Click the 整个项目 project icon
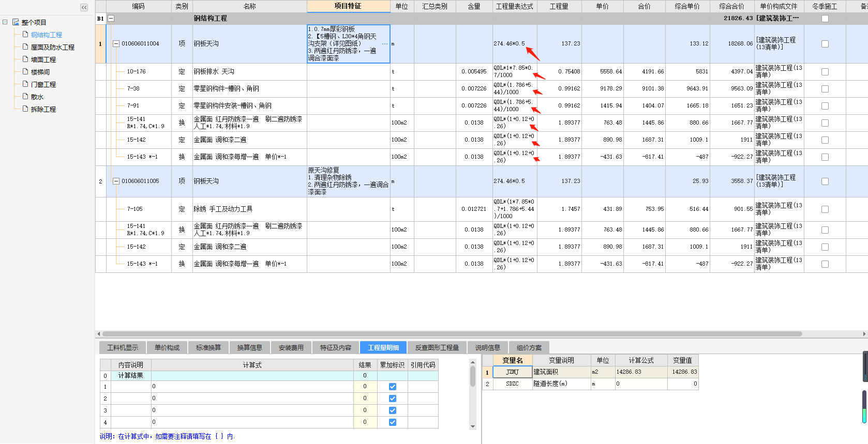Image resolution: width=868 pixels, height=444 pixels. 16,22
